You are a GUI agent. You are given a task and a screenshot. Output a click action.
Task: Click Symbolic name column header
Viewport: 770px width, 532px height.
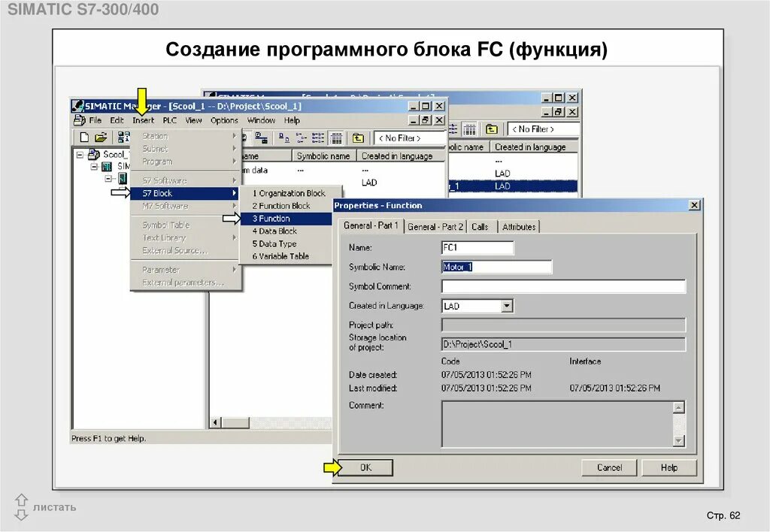tap(323, 156)
